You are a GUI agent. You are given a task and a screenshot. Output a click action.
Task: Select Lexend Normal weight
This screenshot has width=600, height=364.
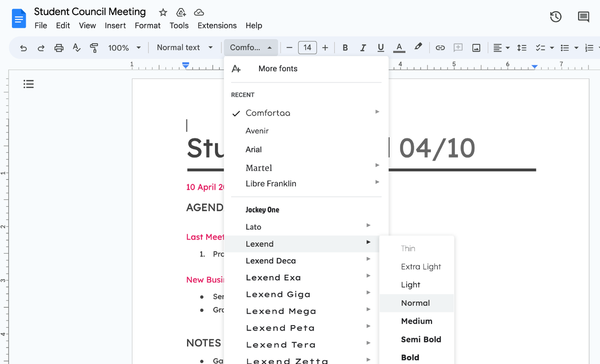416,303
